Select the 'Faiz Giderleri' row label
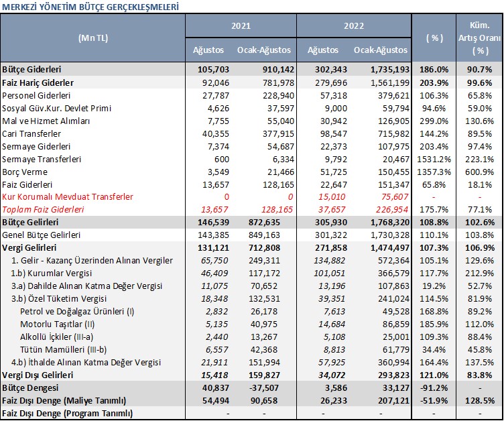This screenshot has width=504, height=421. (27, 185)
